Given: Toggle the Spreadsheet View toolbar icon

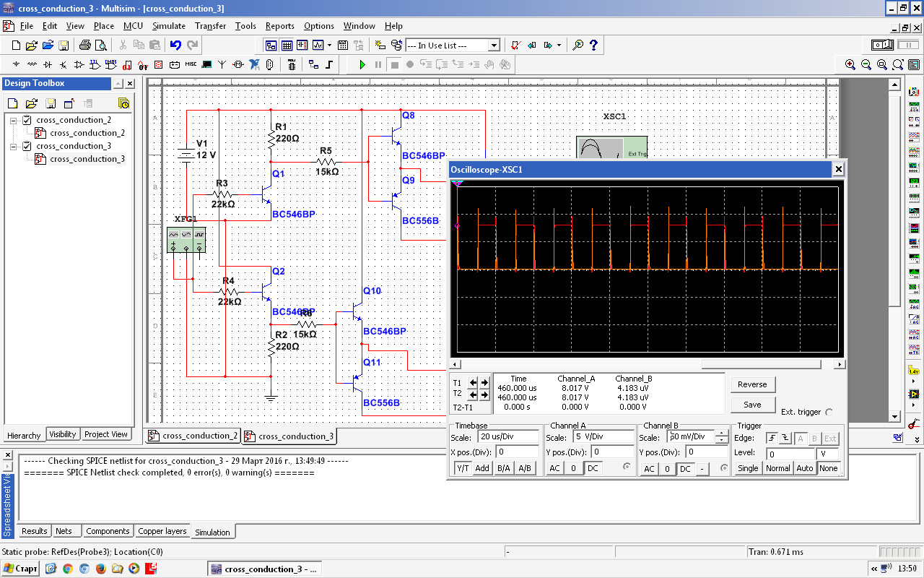Looking at the screenshot, I should coord(287,45).
